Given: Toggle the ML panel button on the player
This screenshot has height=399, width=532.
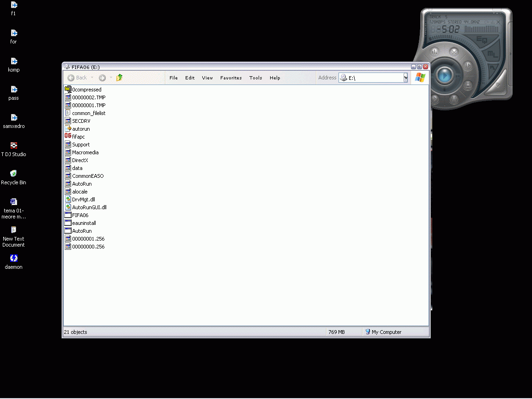Looking at the screenshot, I should pos(492,54).
